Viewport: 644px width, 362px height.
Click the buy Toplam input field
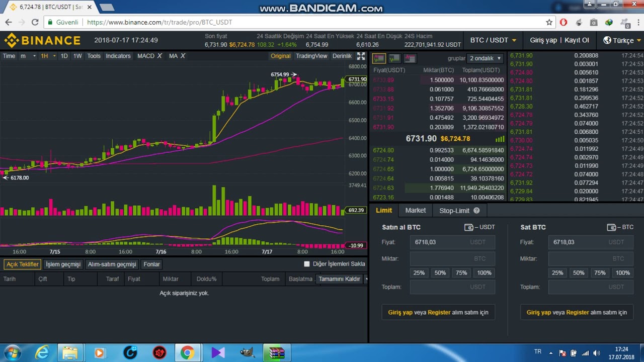pos(452,287)
